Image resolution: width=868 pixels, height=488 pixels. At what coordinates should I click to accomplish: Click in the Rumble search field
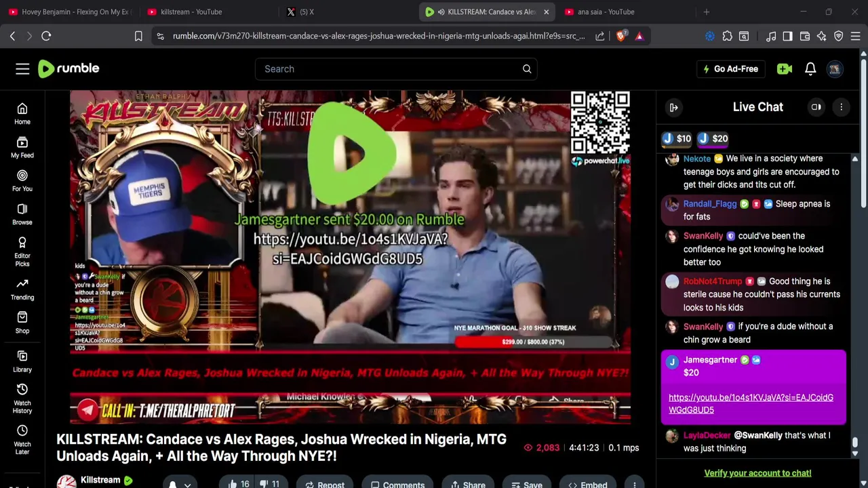pos(387,68)
